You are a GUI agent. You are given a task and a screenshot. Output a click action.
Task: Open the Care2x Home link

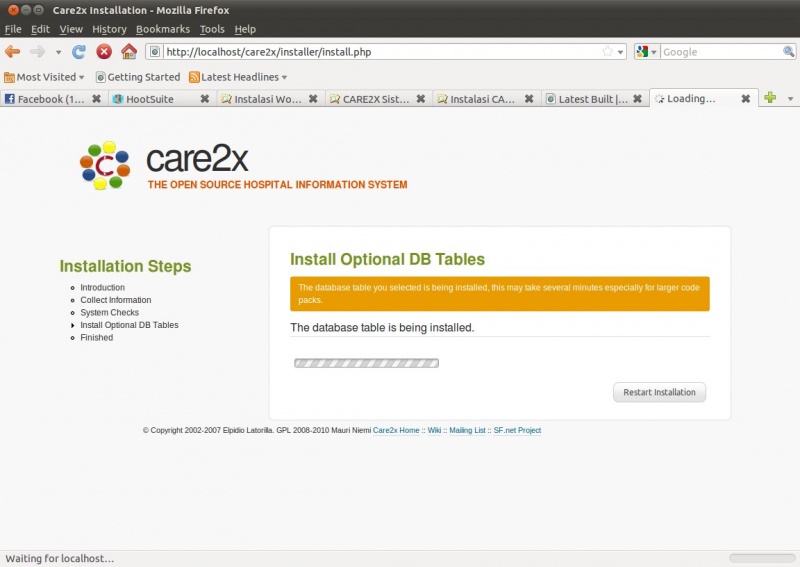click(x=396, y=430)
